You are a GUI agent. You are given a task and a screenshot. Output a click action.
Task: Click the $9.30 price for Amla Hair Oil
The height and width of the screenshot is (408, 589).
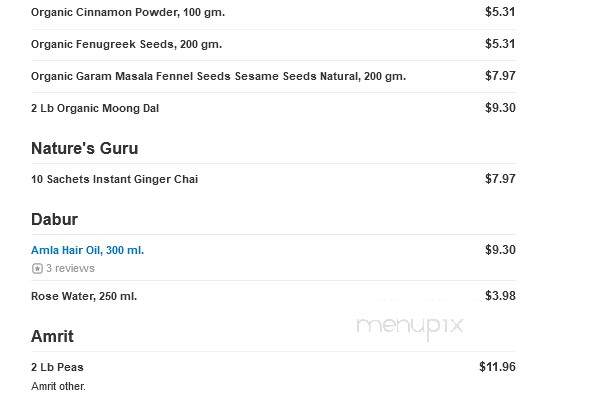[x=500, y=250]
